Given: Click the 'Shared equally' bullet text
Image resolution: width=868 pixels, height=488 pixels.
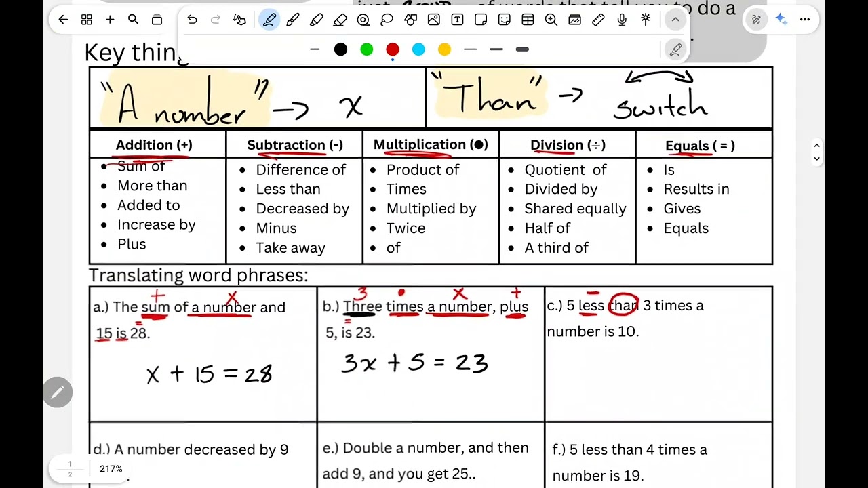Looking at the screenshot, I should (x=575, y=209).
